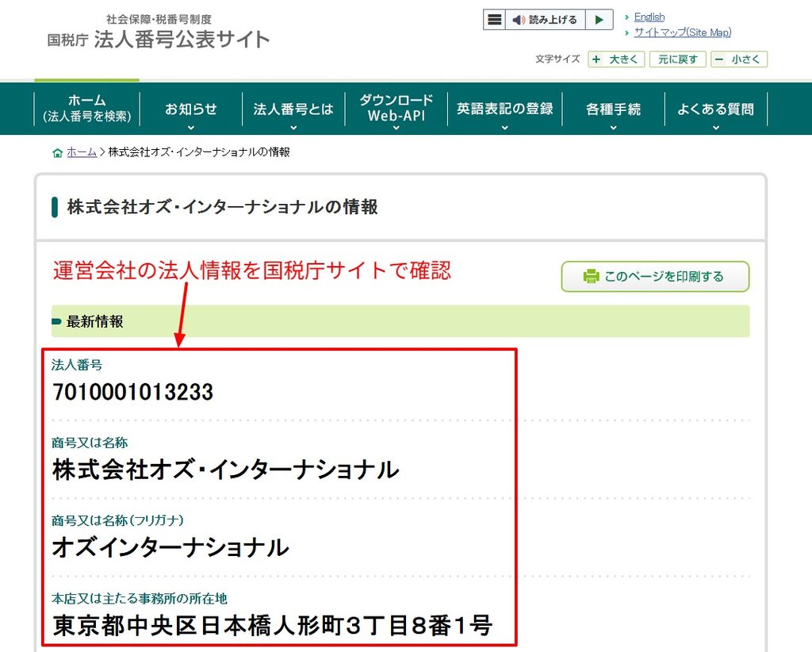Follow the ホーム breadcrumb link

[82, 152]
